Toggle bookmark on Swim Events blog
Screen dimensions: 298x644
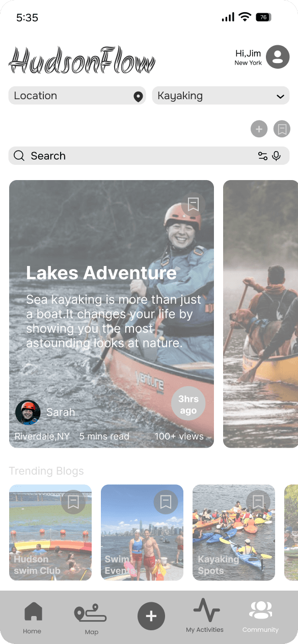click(166, 503)
